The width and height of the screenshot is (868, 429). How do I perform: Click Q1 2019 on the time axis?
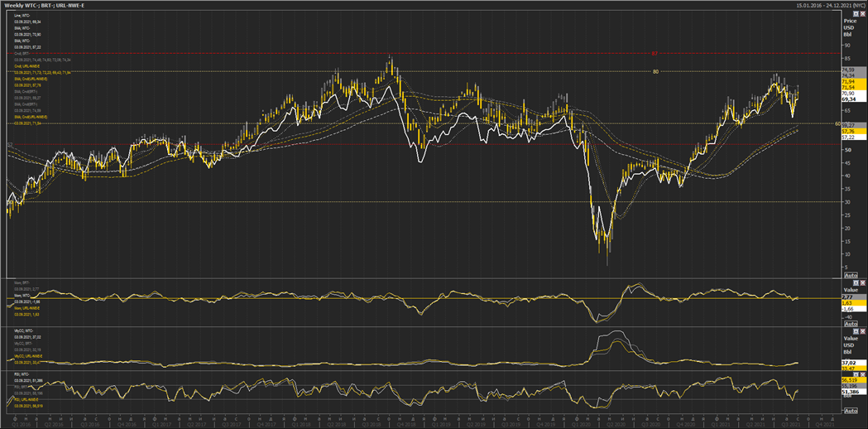pyautogui.click(x=443, y=424)
